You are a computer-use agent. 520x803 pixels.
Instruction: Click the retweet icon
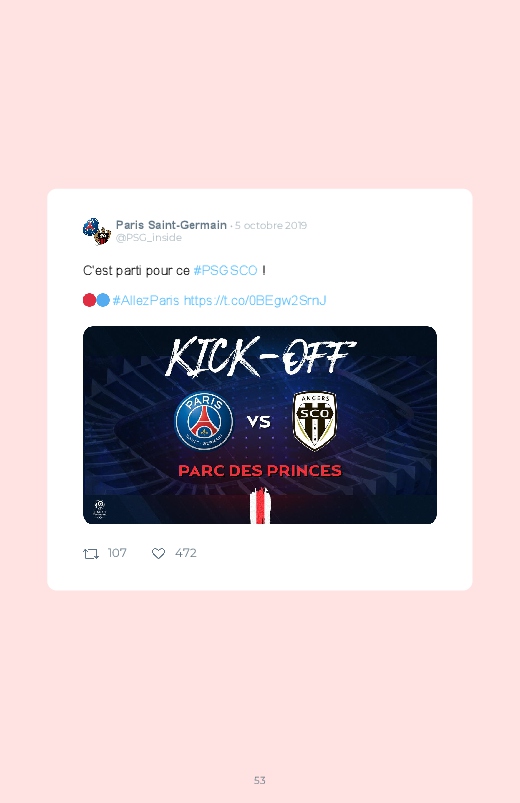click(x=91, y=554)
